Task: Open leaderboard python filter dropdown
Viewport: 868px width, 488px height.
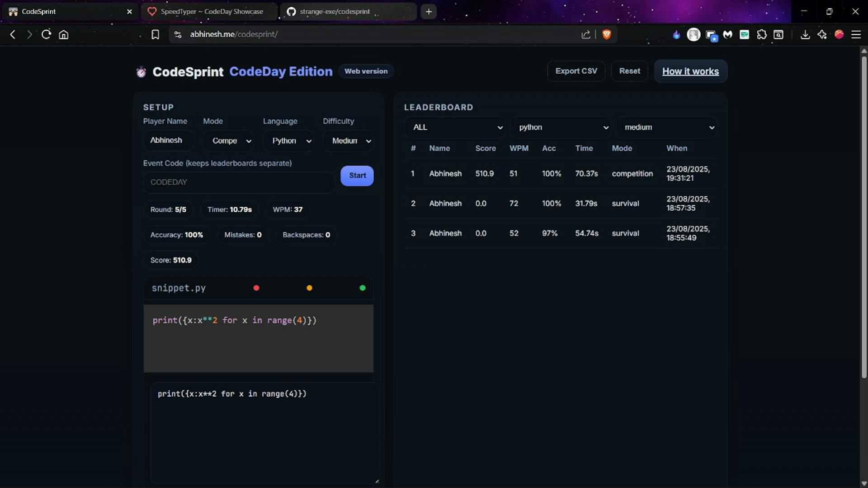Action: click(561, 127)
